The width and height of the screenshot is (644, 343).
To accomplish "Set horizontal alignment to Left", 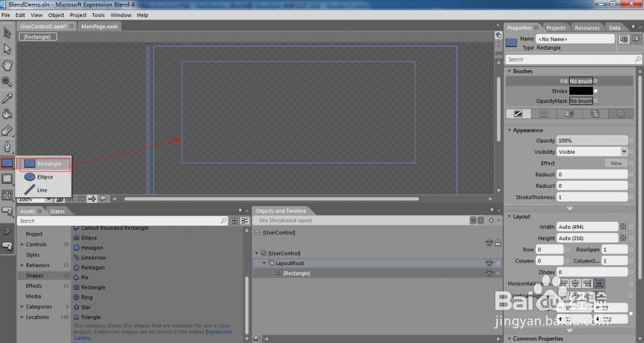I will pyautogui.click(x=564, y=283).
